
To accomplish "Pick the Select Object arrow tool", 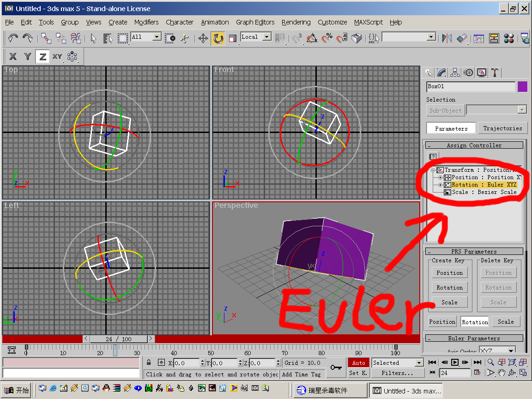I will tap(93, 38).
